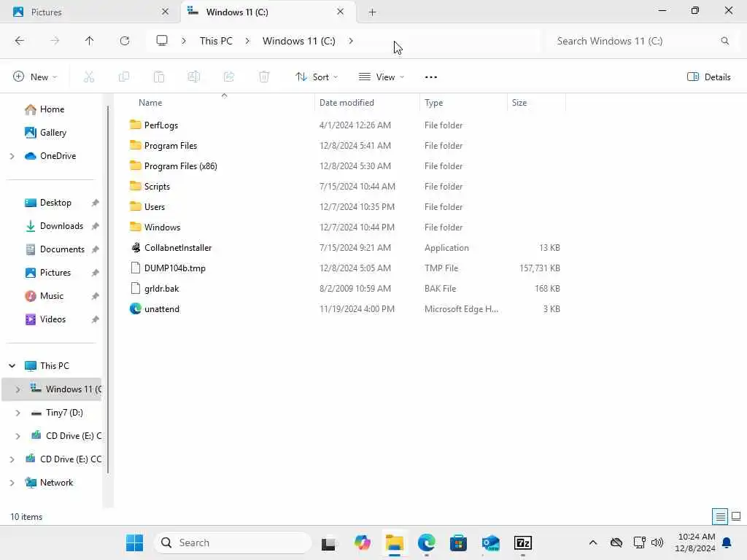Open the View dropdown menu
The image size is (747, 560).
pos(381,77)
